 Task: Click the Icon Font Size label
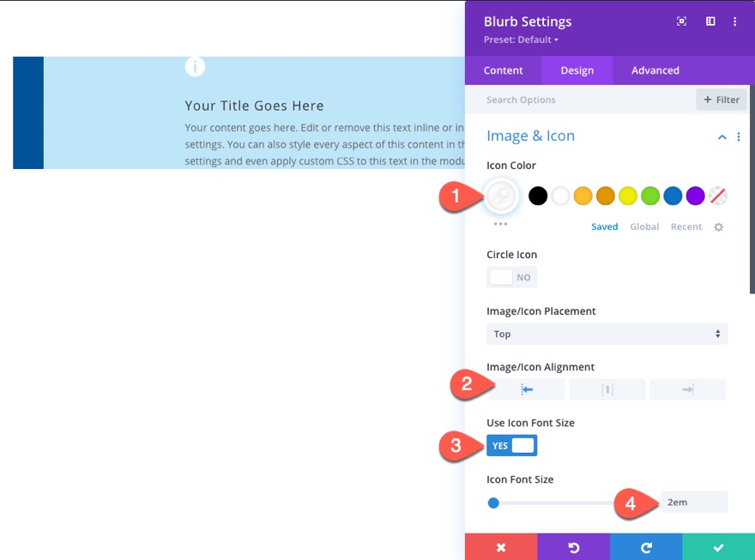(x=520, y=479)
